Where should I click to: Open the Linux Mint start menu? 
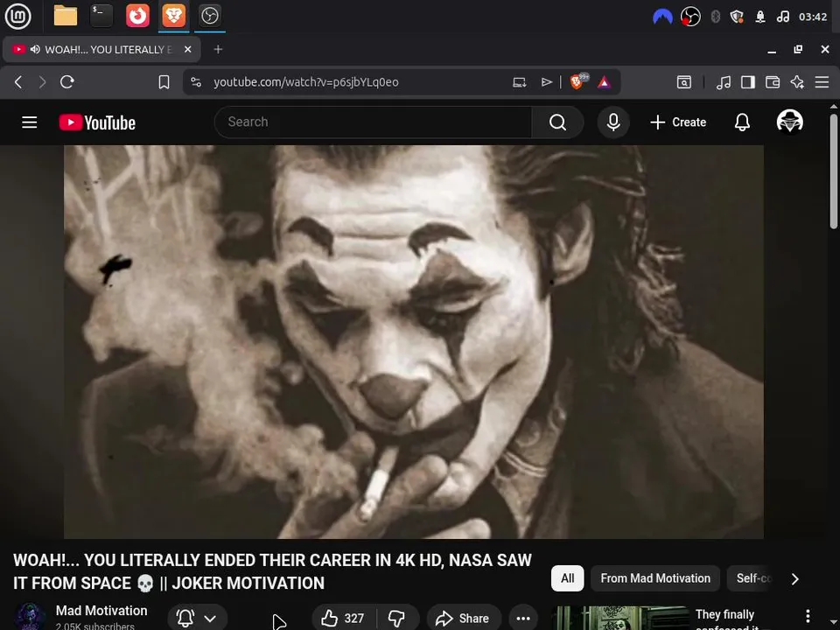pyautogui.click(x=17, y=16)
